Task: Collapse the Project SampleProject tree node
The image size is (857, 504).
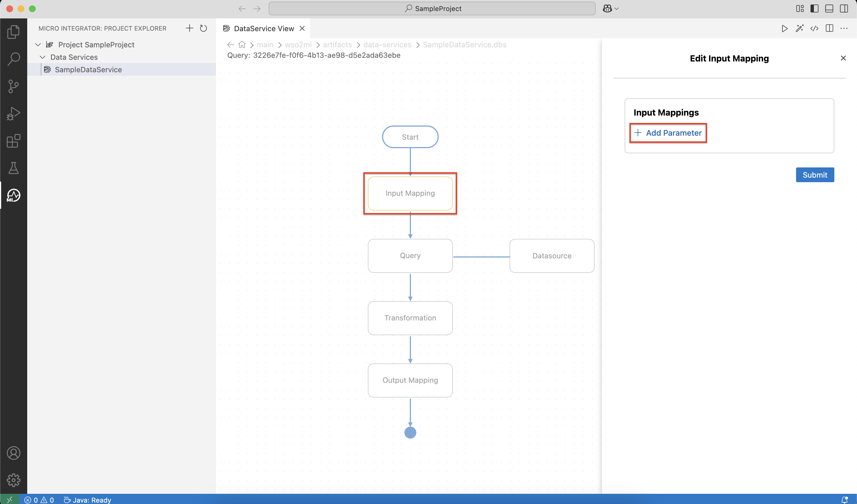Action: [38, 44]
